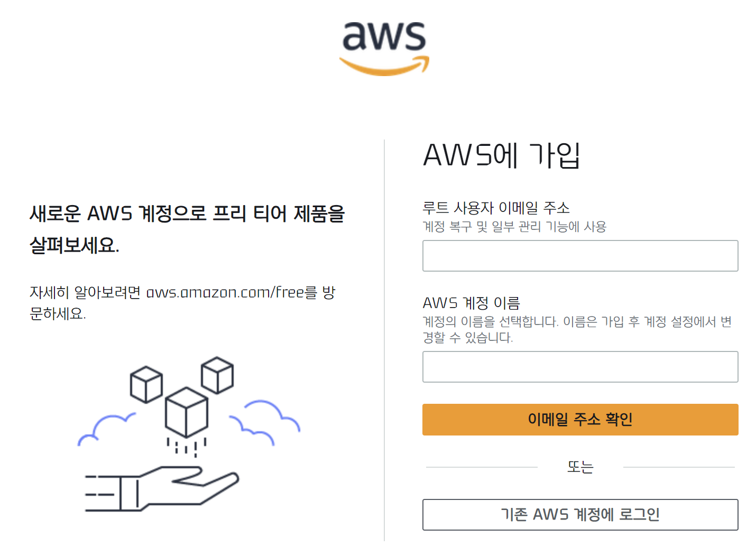Click the large center cube illustration

pyautogui.click(x=187, y=412)
